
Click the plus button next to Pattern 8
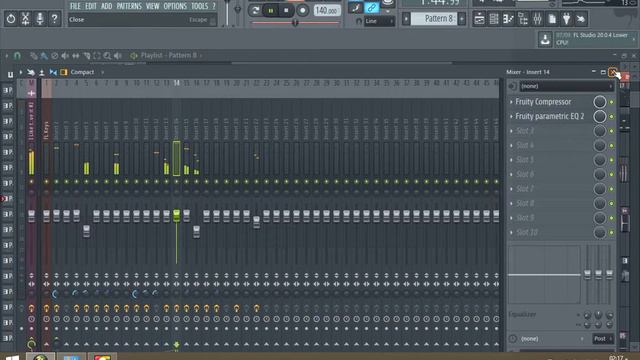(x=462, y=19)
